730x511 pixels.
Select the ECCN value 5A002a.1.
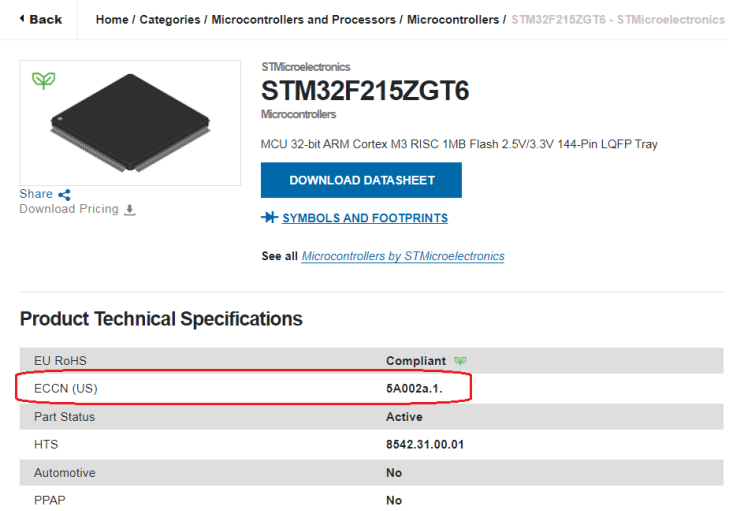(x=414, y=389)
